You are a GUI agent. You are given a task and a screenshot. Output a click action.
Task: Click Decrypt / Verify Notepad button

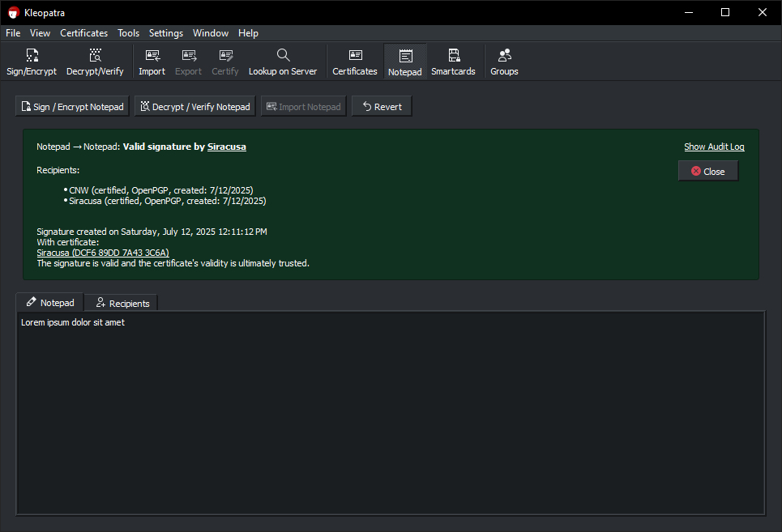point(195,107)
